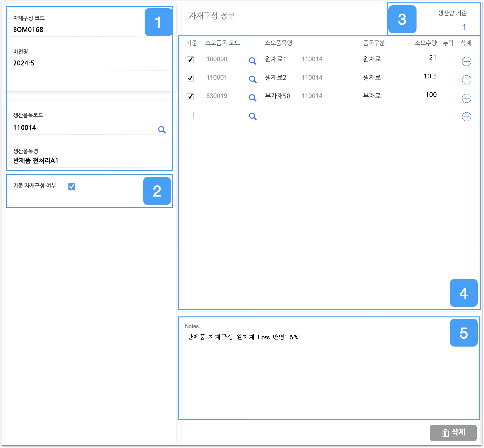Click search icon in 원재료2 row
The image size is (484, 448).
pyautogui.click(x=253, y=79)
